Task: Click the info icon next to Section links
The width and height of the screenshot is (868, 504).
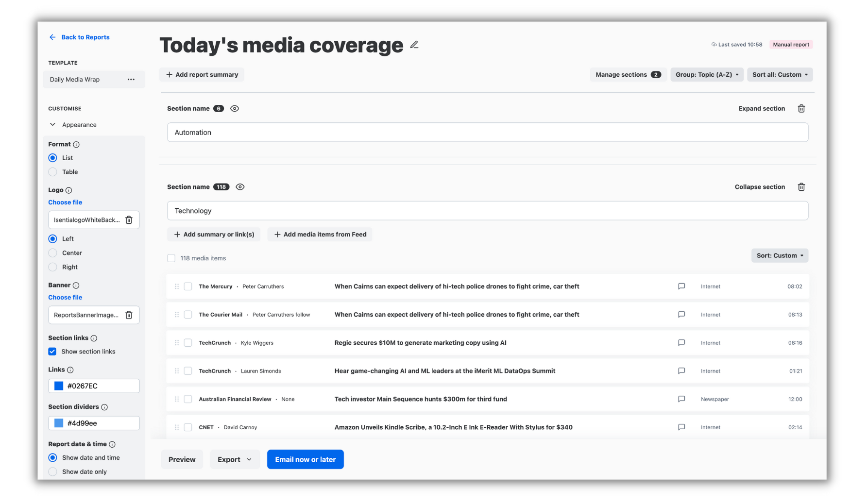Action: pyautogui.click(x=94, y=338)
